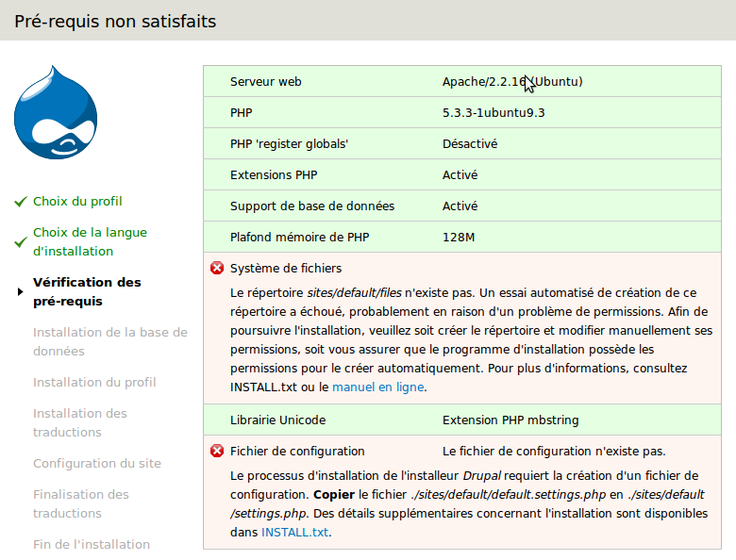The height and width of the screenshot is (560, 736).
Task: Click the green checkmark beside Choix du profil
Action: tap(20, 202)
